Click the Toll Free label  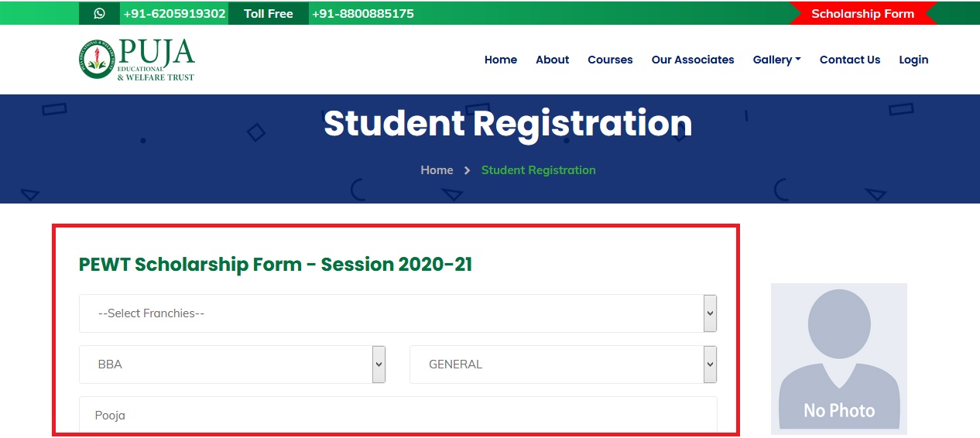pos(269,13)
